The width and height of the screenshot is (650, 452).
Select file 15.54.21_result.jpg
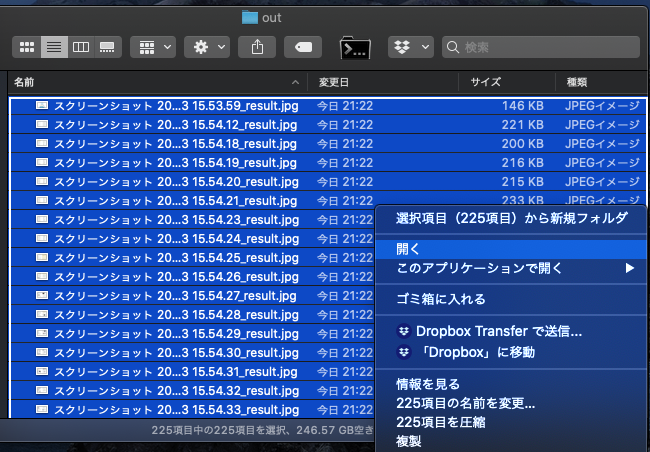[x=176, y=201]
